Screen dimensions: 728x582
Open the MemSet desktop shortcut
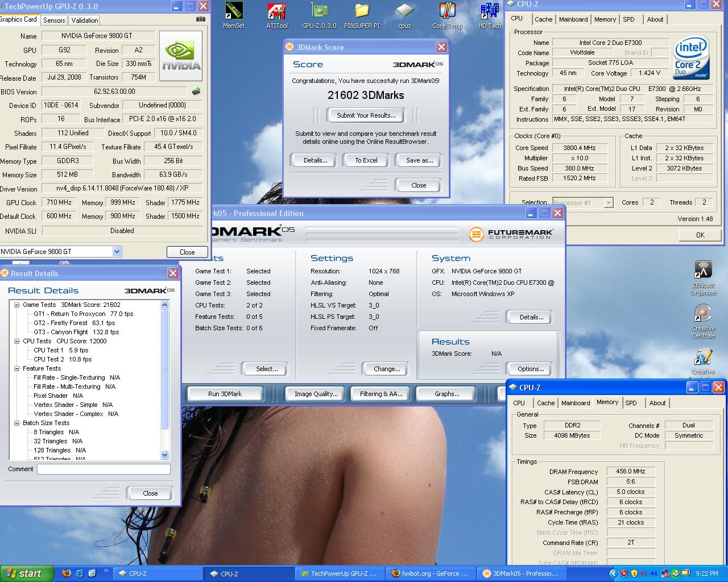[x=234, y=15]
